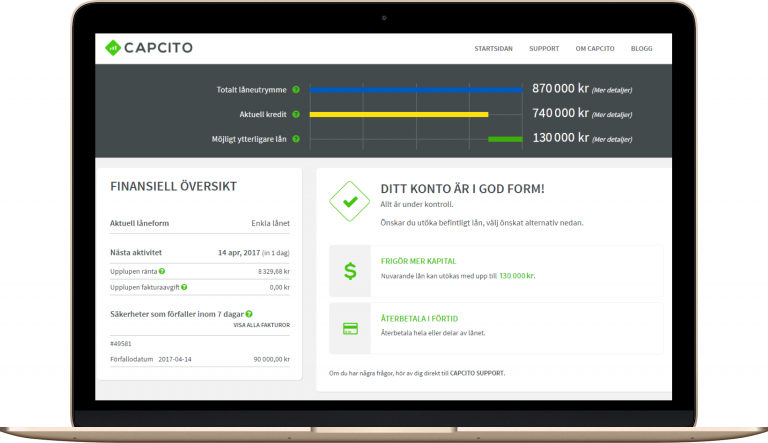Open help icon next to Aktuell kredit

[296, 114]
